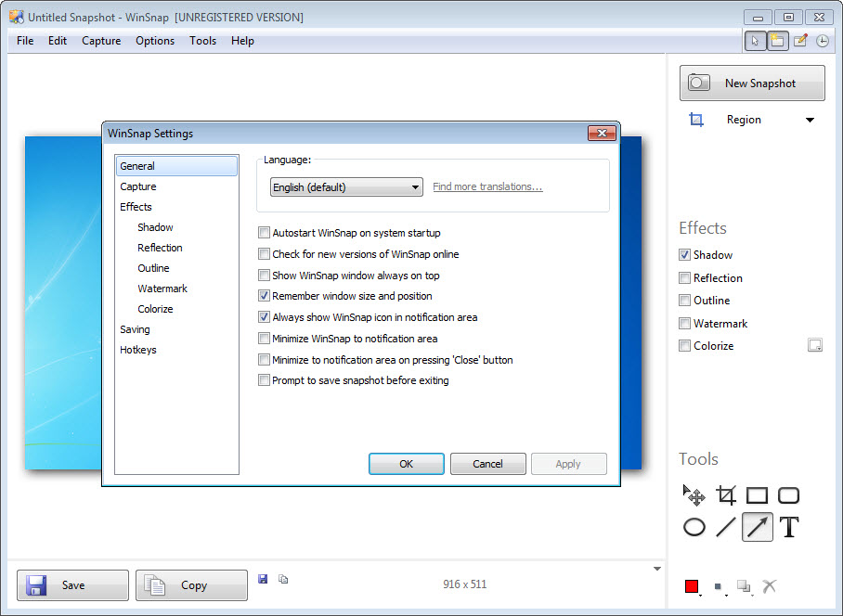Click the grayed-out delete X icon in Tools

[x=770, y=586]
